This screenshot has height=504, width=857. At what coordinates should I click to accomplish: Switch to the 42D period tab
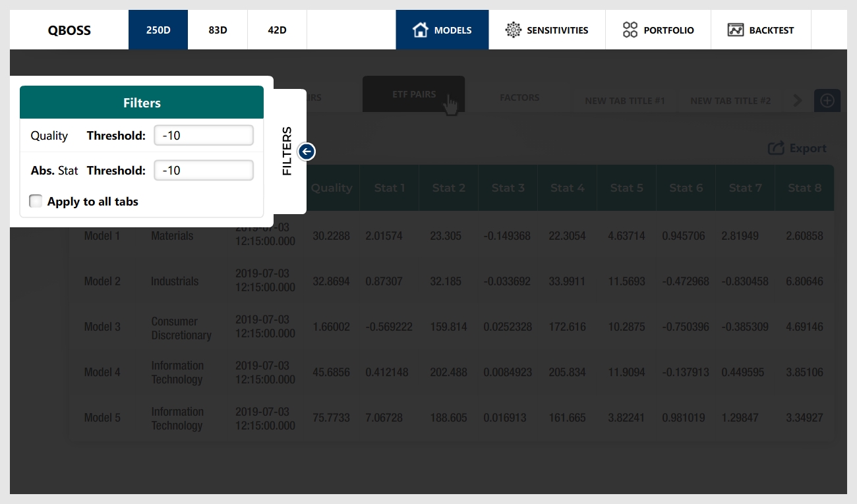pos(277,30)
